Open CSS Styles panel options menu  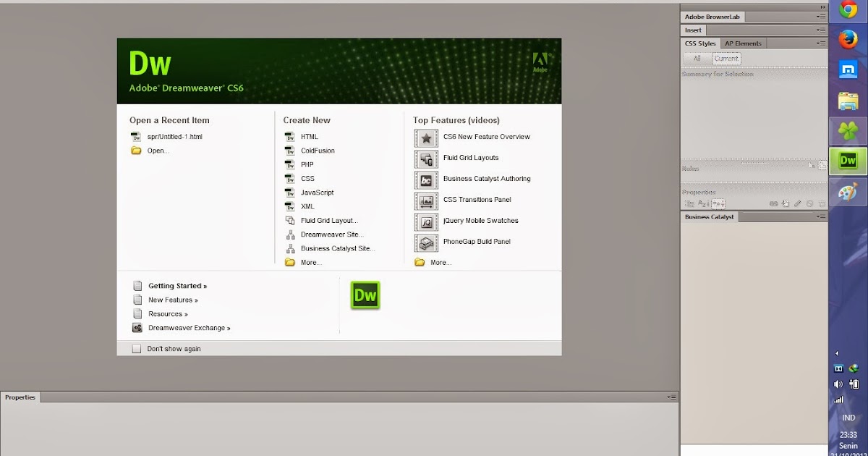[821, 43]
